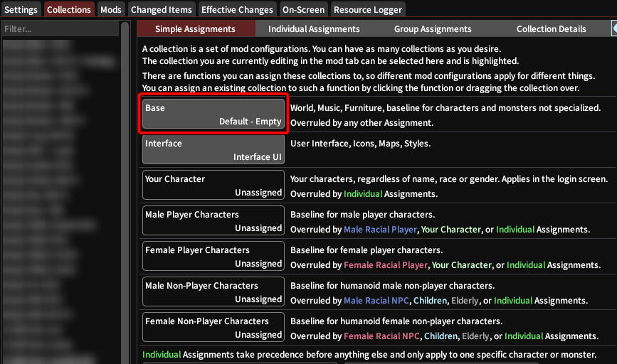Select the On-Screen tab
617x364 pixels.
pos(303,9)
